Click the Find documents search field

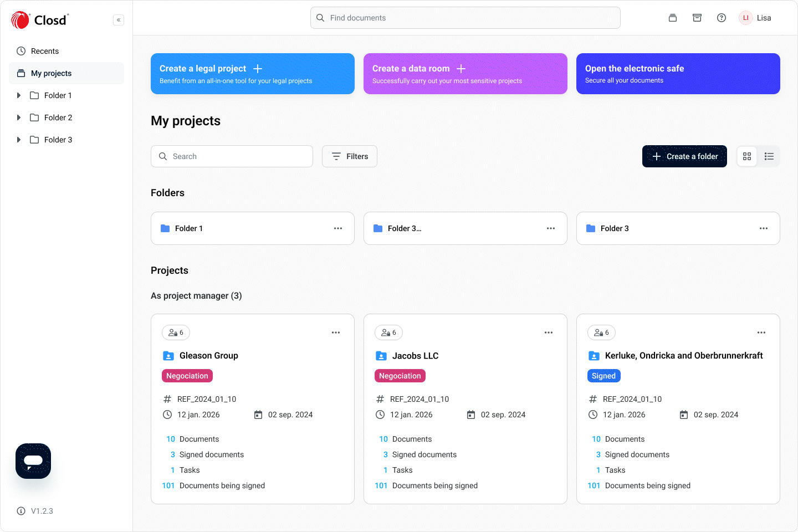[465, 18]
